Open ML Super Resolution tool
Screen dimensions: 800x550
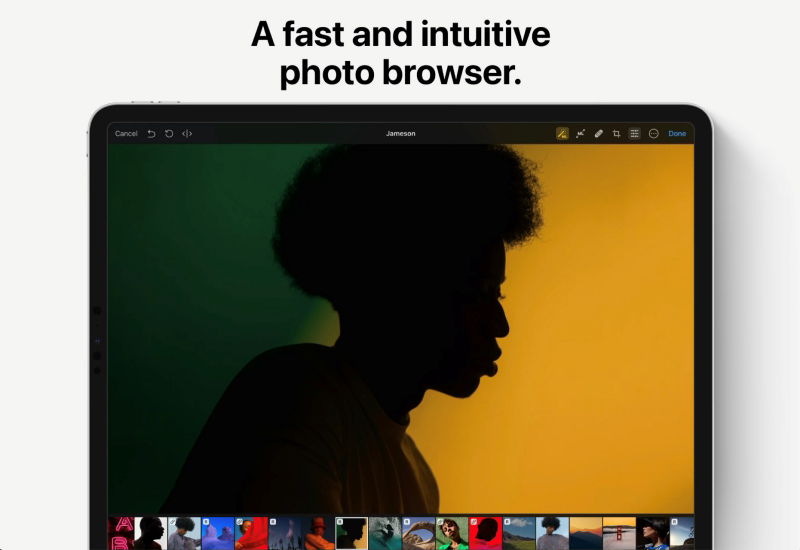click(x=581, y=134)
